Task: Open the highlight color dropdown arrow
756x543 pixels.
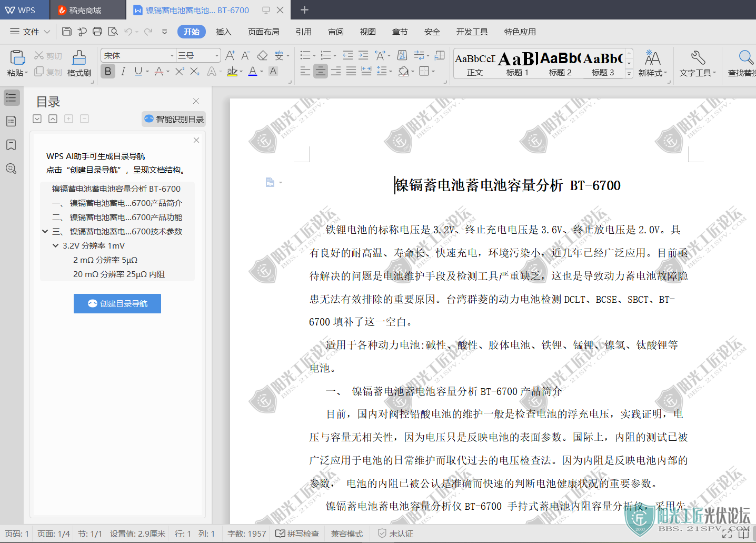Action: click(241, 72)
